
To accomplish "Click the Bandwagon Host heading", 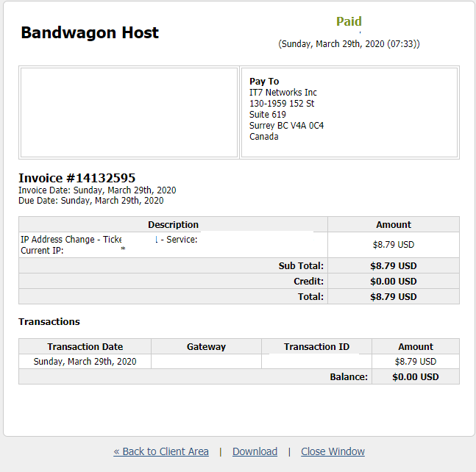I will pos(90,32).
